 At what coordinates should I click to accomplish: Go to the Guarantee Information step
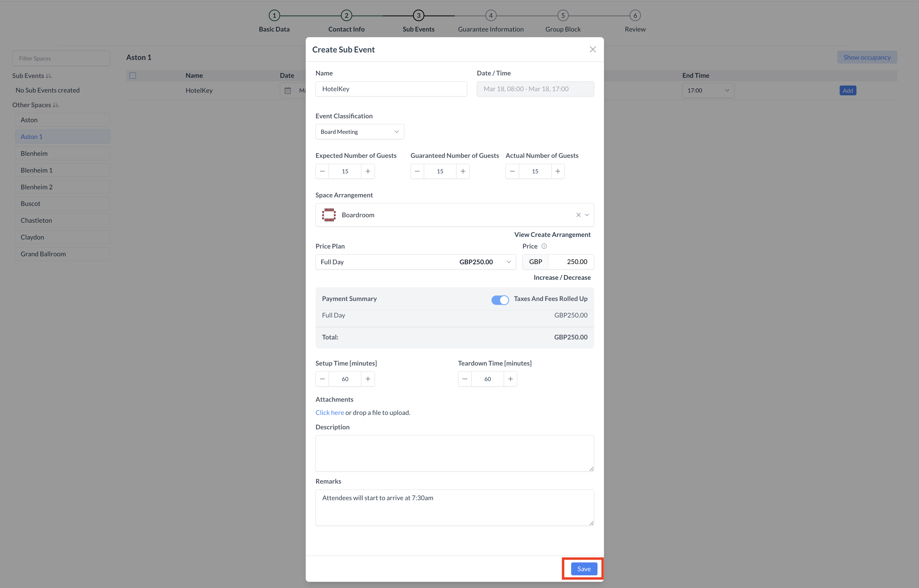(491, 16)
